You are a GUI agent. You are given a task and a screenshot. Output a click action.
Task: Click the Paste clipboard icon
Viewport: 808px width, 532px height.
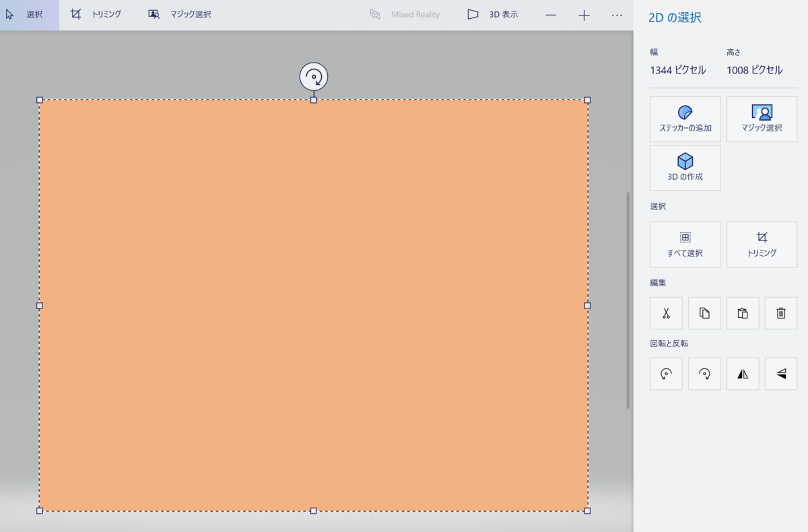point(742,312)
